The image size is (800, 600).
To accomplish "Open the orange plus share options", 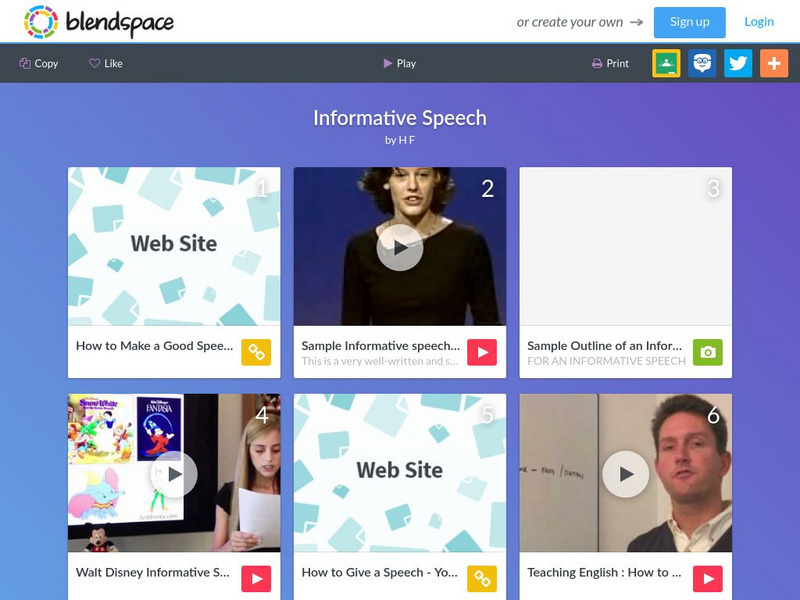I will [774, 63].
